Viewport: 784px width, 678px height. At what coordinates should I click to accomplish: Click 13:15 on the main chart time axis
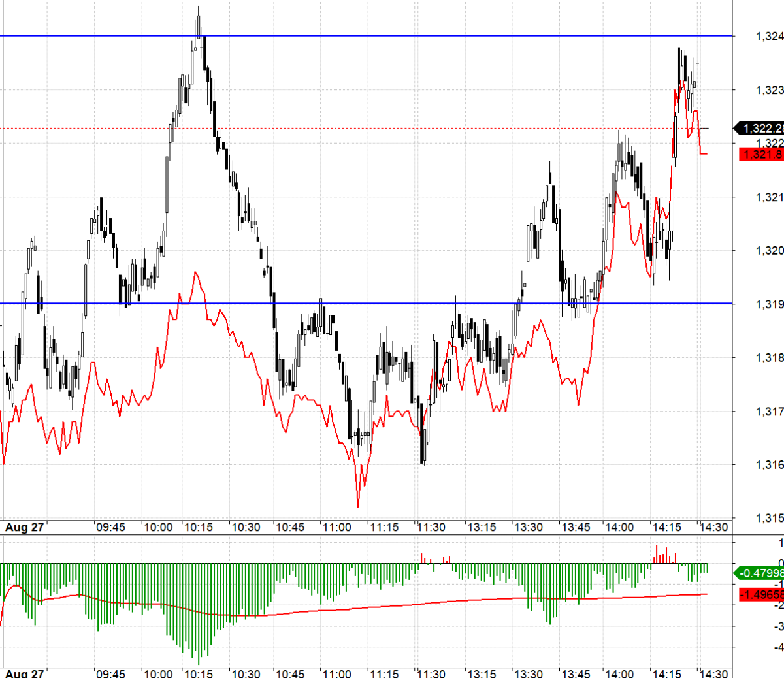(x=481, y=527)
